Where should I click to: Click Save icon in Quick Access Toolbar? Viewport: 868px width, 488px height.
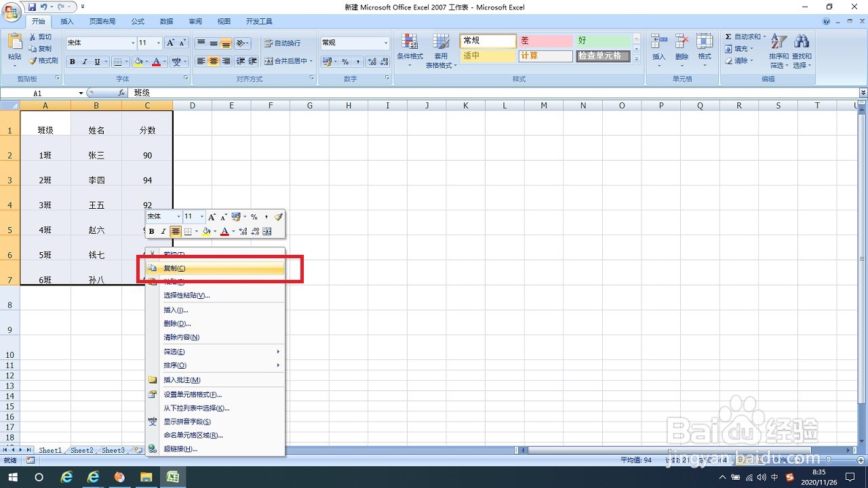[31, 7]
